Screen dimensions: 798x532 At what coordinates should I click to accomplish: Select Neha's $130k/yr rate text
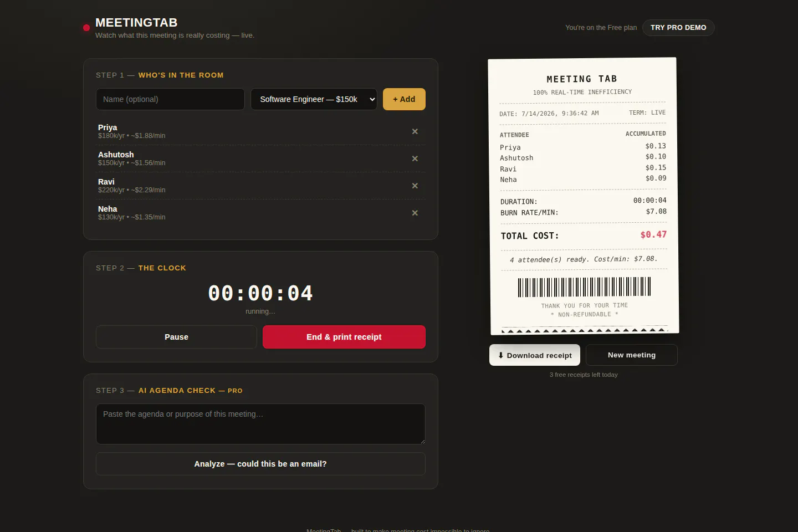coord(132,217)
